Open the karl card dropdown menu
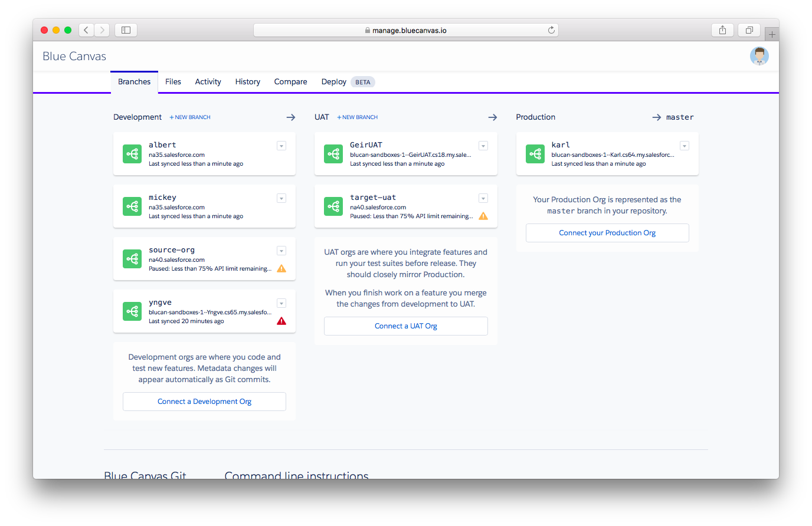 (x=685, y=146)
